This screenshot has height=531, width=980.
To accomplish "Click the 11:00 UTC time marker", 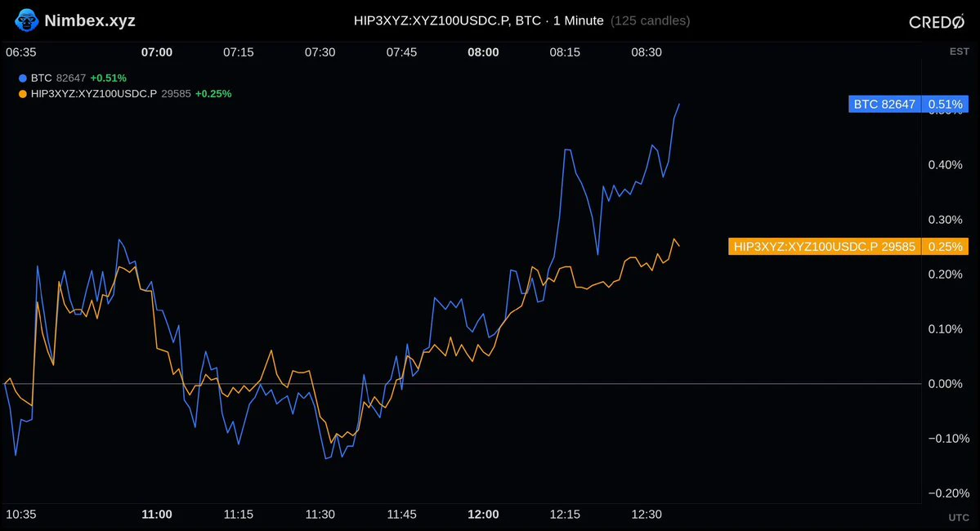I will tap(156, 514).
